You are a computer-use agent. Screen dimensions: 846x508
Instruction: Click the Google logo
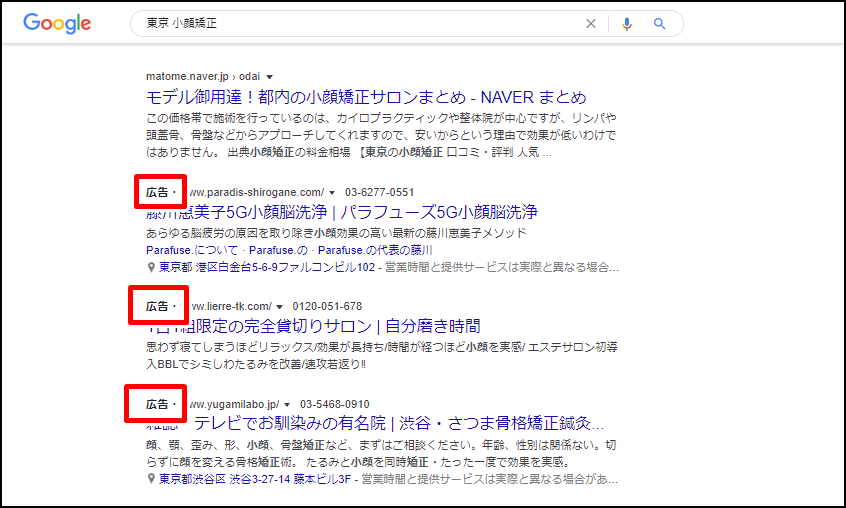(x=57, y=24)
